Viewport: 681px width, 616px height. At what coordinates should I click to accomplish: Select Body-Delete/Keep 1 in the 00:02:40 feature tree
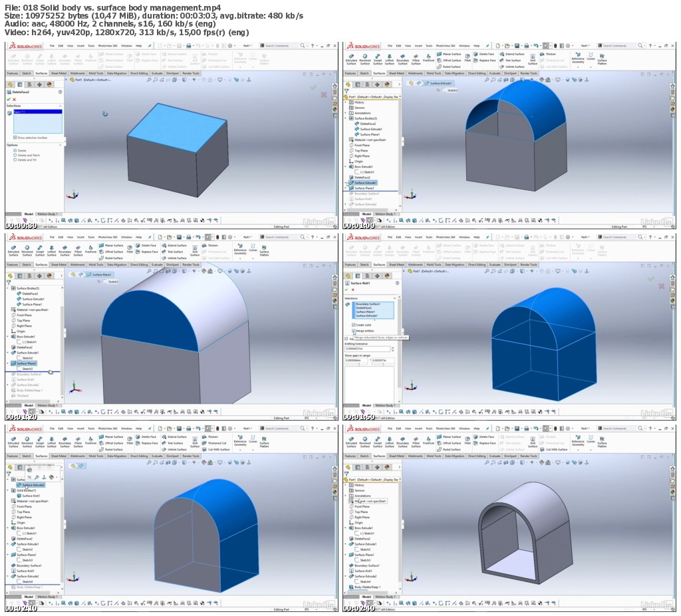point(364,587)
